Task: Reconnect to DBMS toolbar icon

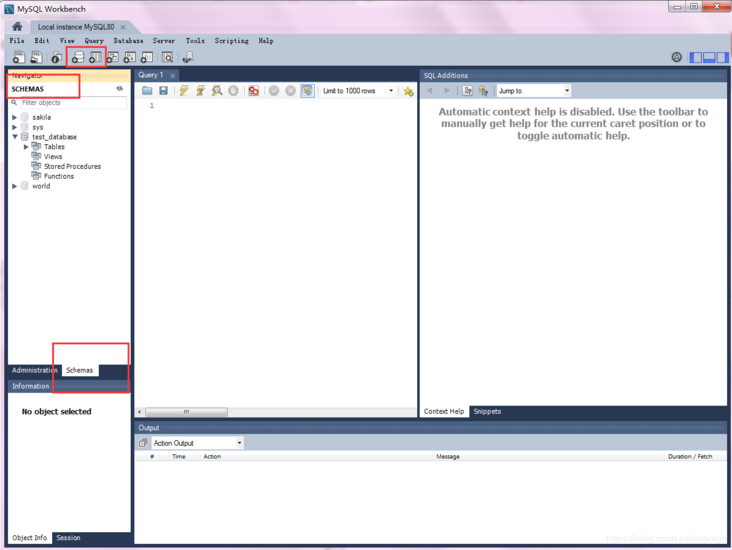Action: point(188,57)
